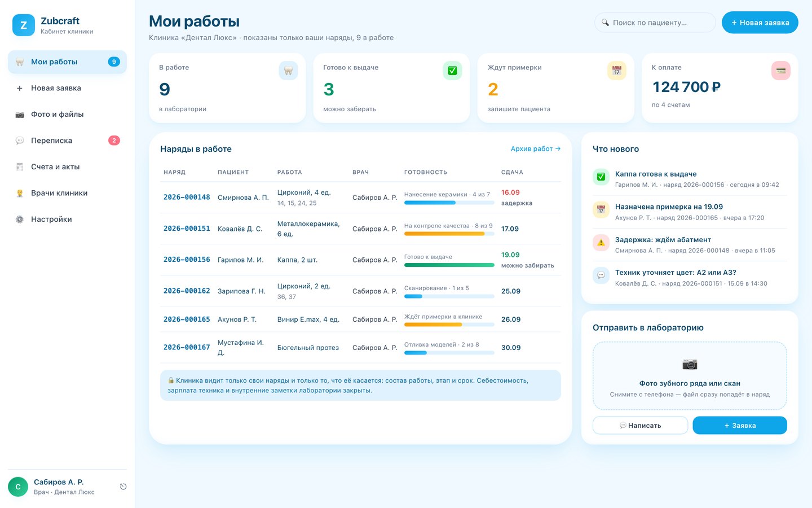
Task: Click the red badge 2 next to Переписка
Action: 114,141
